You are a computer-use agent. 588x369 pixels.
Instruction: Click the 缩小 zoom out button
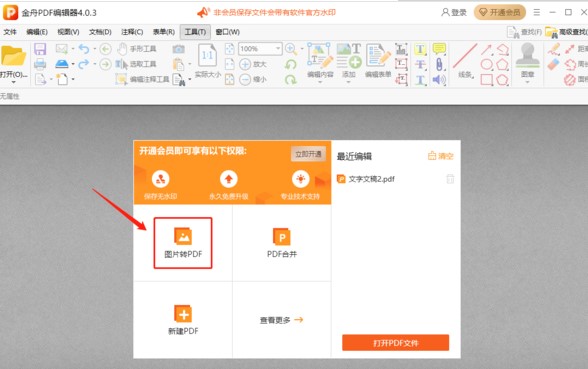click(x=253, y=80)
